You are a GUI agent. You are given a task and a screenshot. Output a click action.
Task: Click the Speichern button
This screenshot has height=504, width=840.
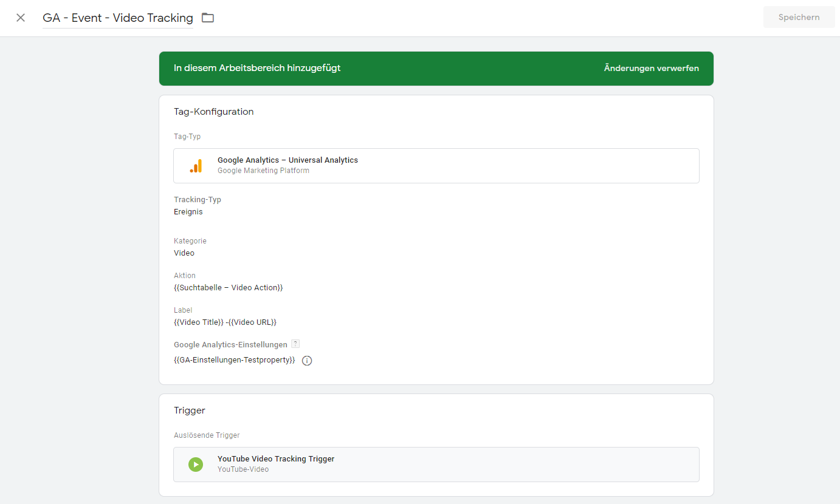(x=799, y=17)
